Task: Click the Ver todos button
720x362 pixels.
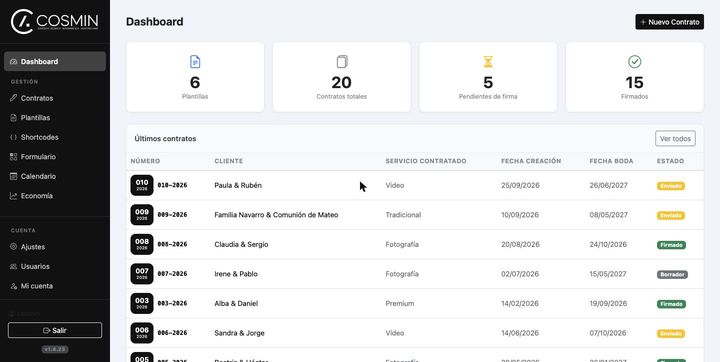Action: [675, 138]
